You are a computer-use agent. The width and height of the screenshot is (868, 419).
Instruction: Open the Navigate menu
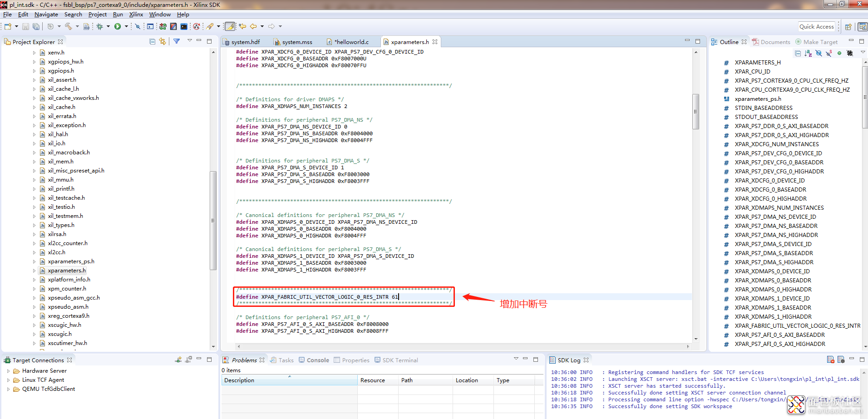tap(46, 15)
